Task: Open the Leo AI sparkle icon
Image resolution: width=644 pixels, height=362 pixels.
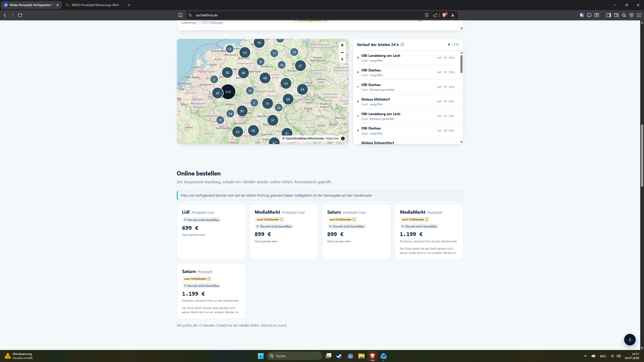Action: [624, 15]
